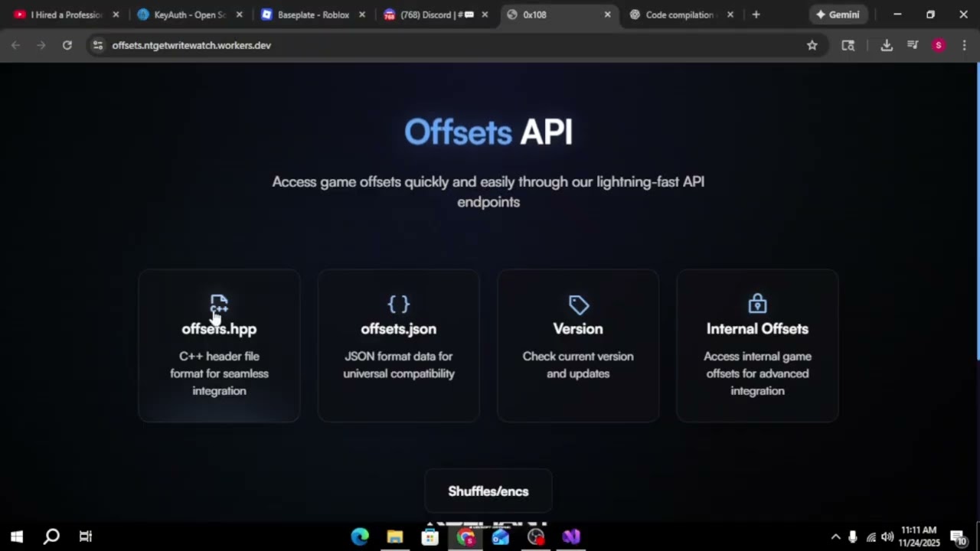Open the volume control tray icon
The image size is (980, 551).
coord(888,537)
